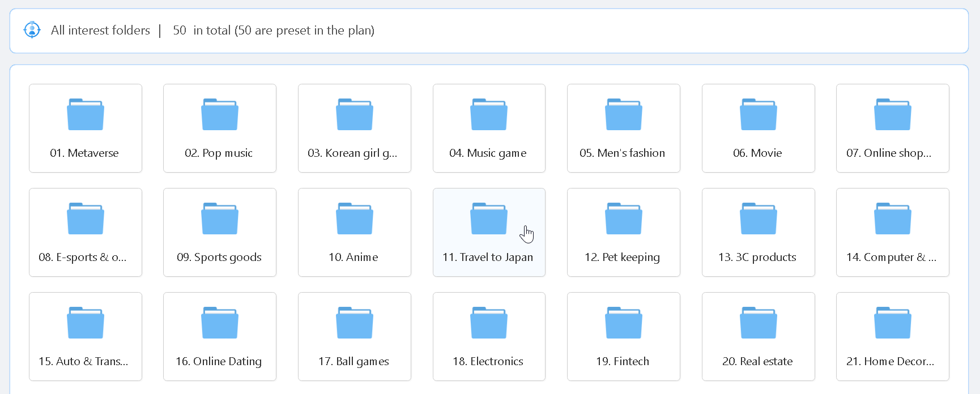Image resolution: width=980 pixels, height=394 pixels.
Task: Click the 12. Pet keeping folder icon
Action: [624, 219]
